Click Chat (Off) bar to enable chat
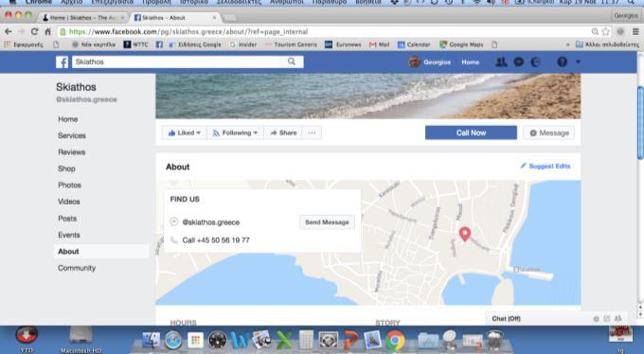The image size is (644, 354). 507,319
